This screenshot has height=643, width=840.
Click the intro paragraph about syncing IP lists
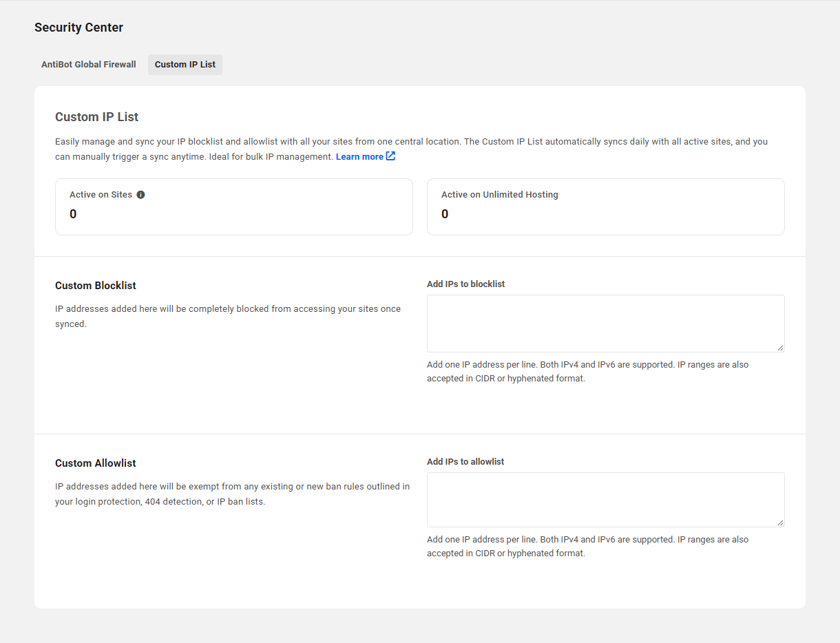click(412, 149)
